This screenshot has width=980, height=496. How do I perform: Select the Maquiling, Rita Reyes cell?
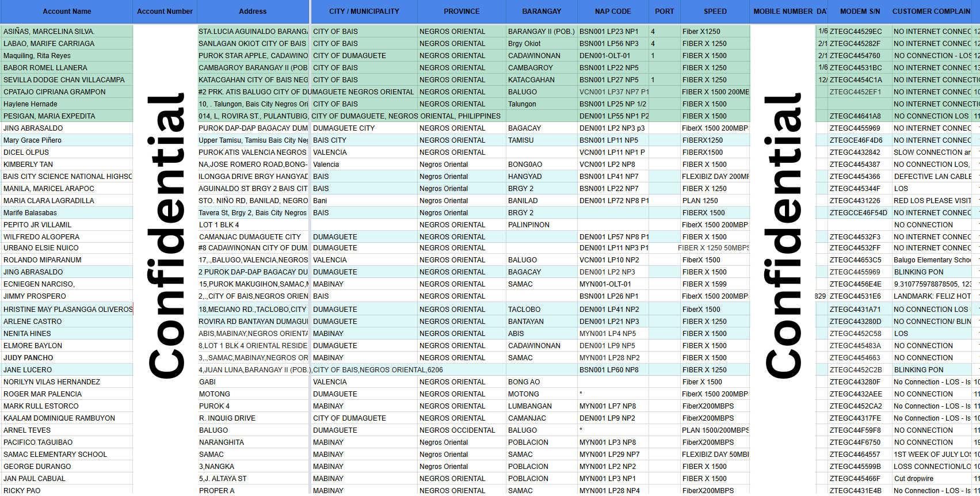67,56
